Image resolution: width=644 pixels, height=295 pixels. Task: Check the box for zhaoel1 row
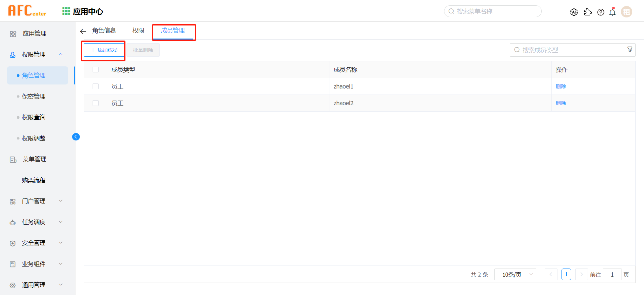click(x=96, y=86)
